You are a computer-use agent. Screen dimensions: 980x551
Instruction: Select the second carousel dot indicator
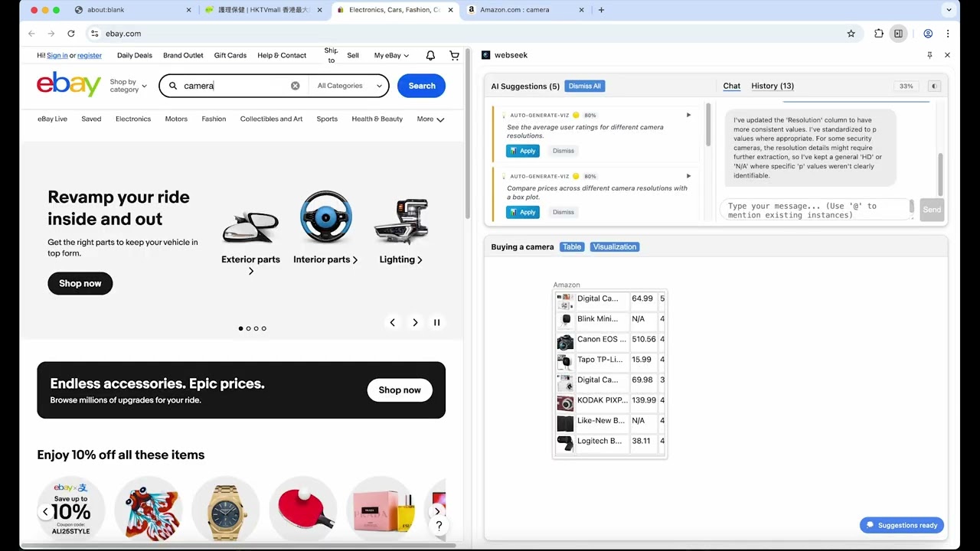point(248,328)
